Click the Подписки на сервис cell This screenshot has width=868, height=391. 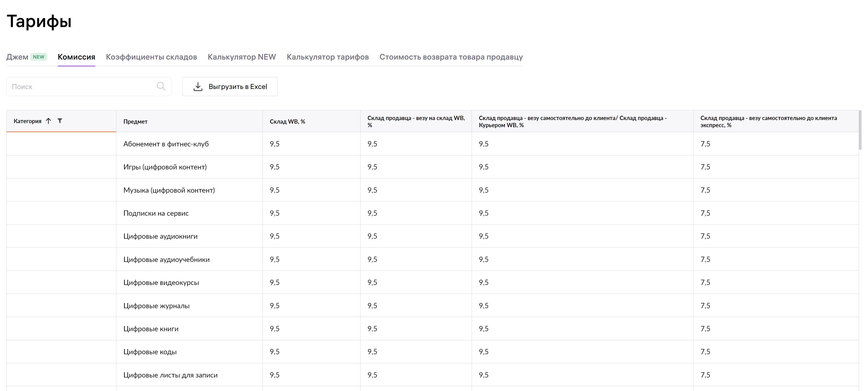click(156, 213)
